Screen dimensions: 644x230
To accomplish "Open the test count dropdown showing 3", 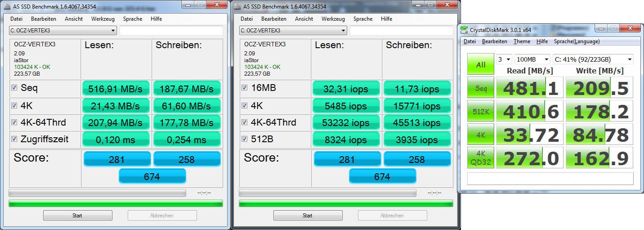I will [504, 59].
